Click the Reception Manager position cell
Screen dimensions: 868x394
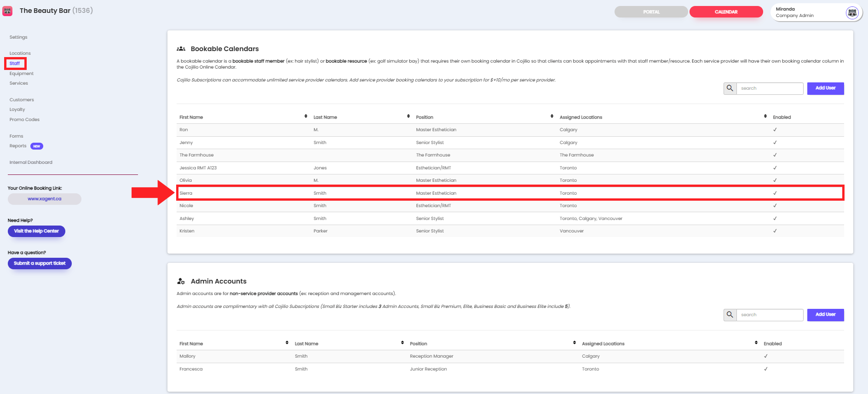coord(431,356)
